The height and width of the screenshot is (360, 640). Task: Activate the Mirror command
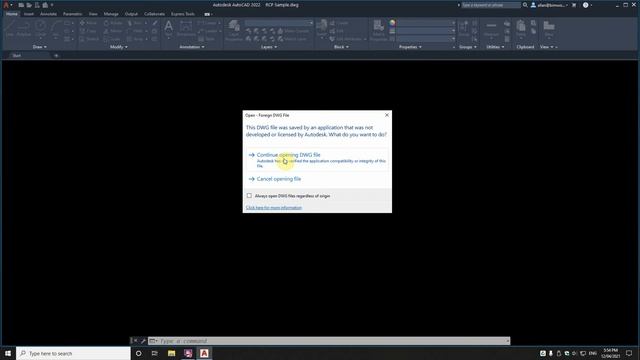click(x=113, y=31)
